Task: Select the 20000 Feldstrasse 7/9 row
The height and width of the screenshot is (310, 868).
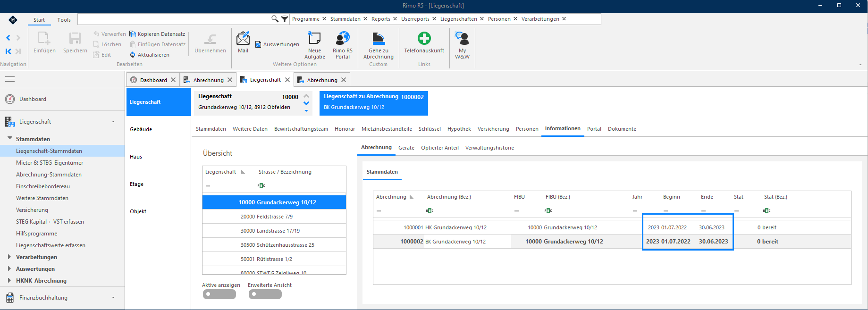Action: tap(274, 217)
